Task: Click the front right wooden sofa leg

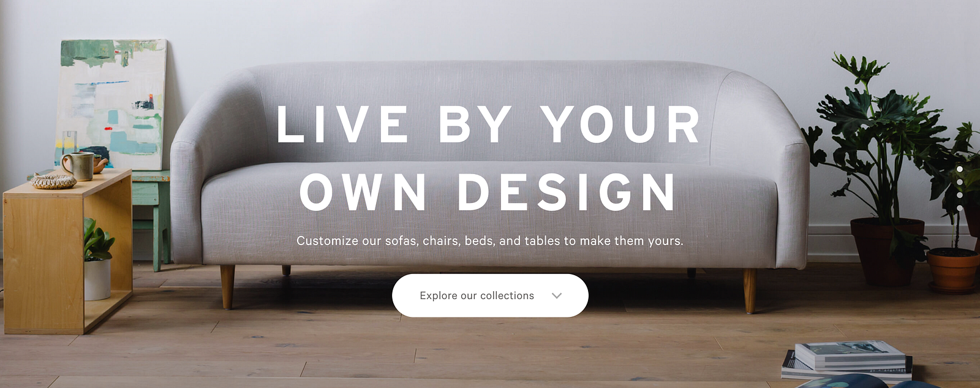Action: point(750,291)
